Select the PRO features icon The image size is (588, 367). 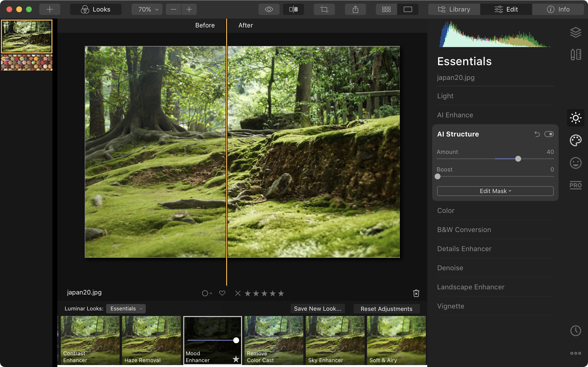tap(575, 185)
